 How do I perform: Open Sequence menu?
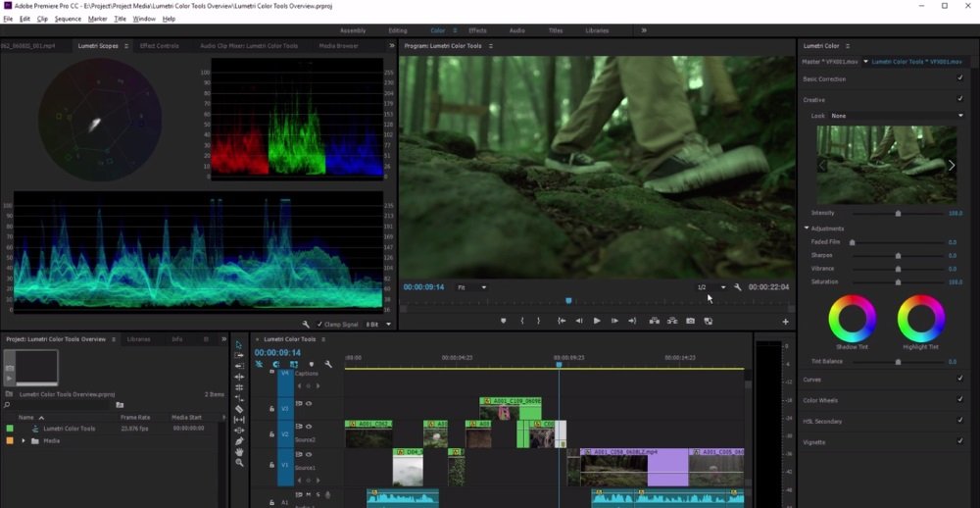(68, 19)
